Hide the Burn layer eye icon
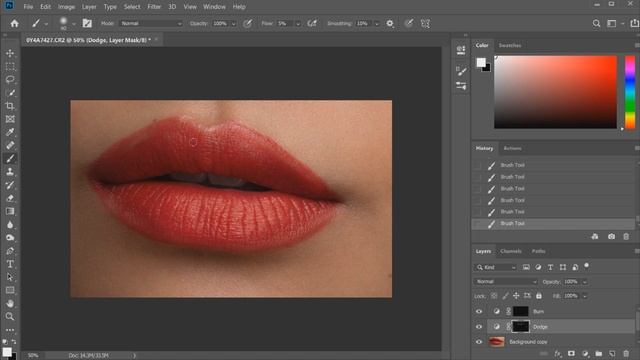640x360 pixels. (x=479, y=311)
